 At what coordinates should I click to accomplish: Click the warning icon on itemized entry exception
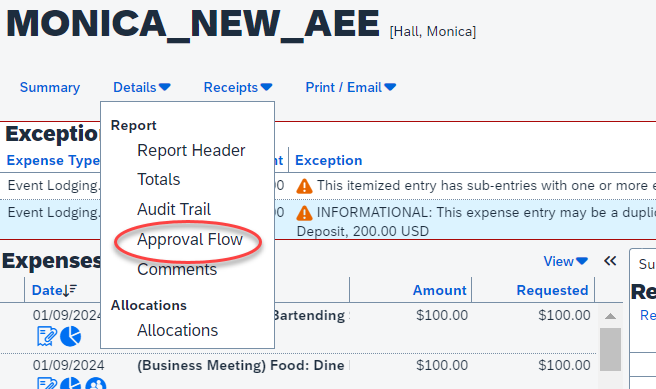click(x=304, y=186)
